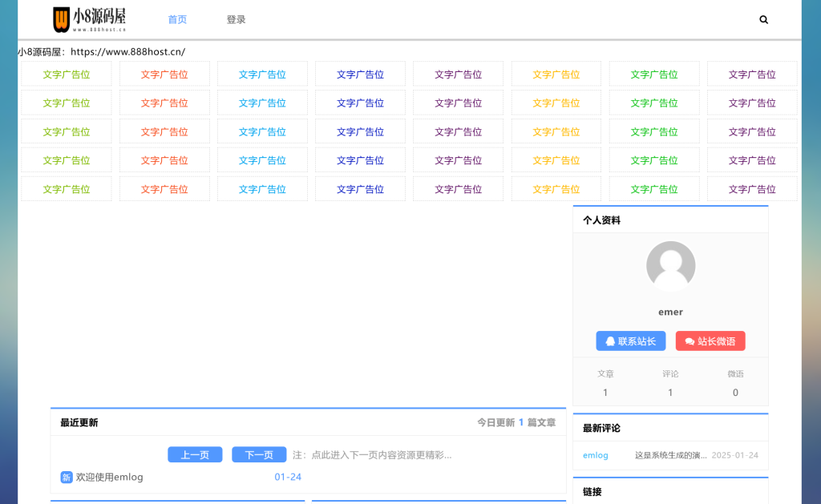Click the 最新评论 panel heading
This screenshot has width=821, height=504.
[x=601, y=428]
